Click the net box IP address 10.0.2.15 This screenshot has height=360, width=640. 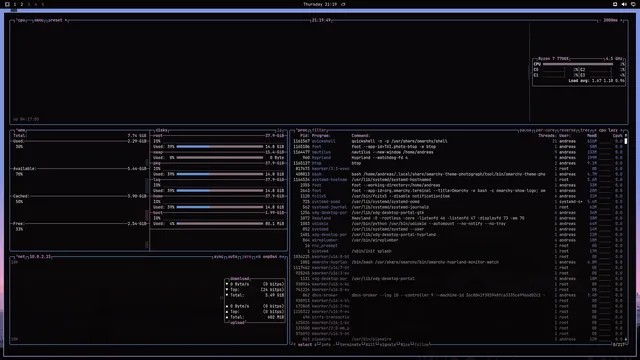(x=40, y=257)
